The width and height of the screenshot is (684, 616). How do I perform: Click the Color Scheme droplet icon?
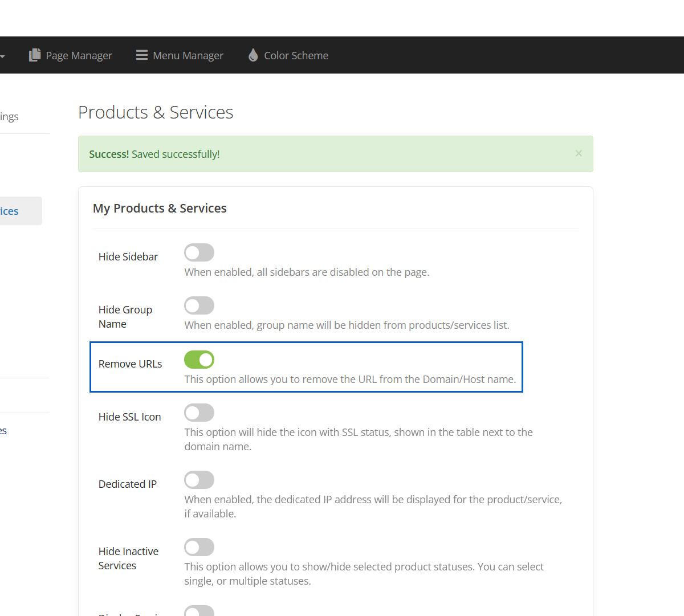click(253, 55)
